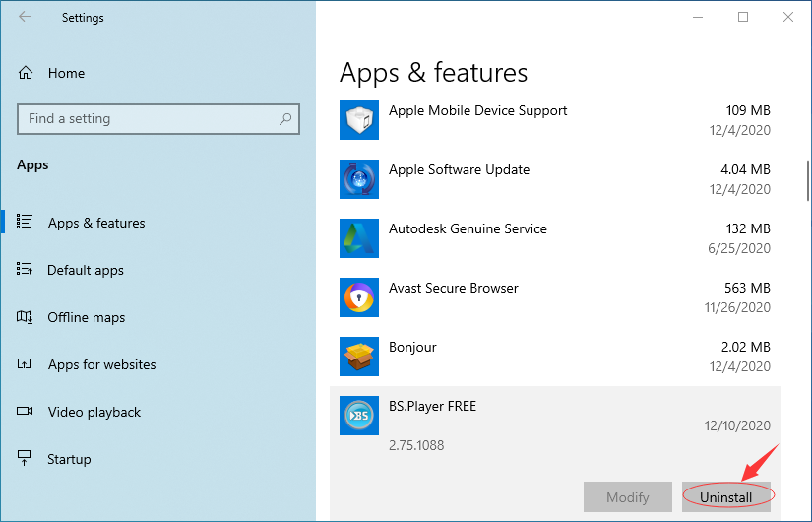Click the Apps for websites icon
This screenshot has height=522, width=812.
click(25, 363)
